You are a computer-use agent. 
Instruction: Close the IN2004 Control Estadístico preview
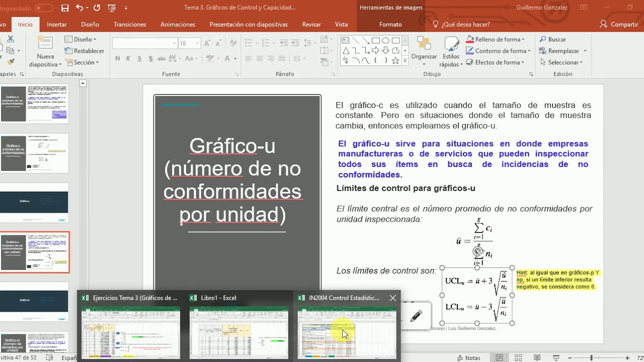click(x=392, y=298)
